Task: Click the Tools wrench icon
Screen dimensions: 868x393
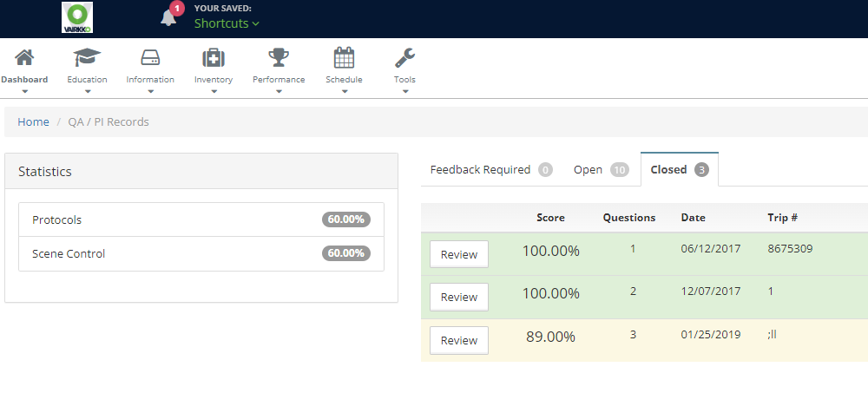Action: coord(404,58)
